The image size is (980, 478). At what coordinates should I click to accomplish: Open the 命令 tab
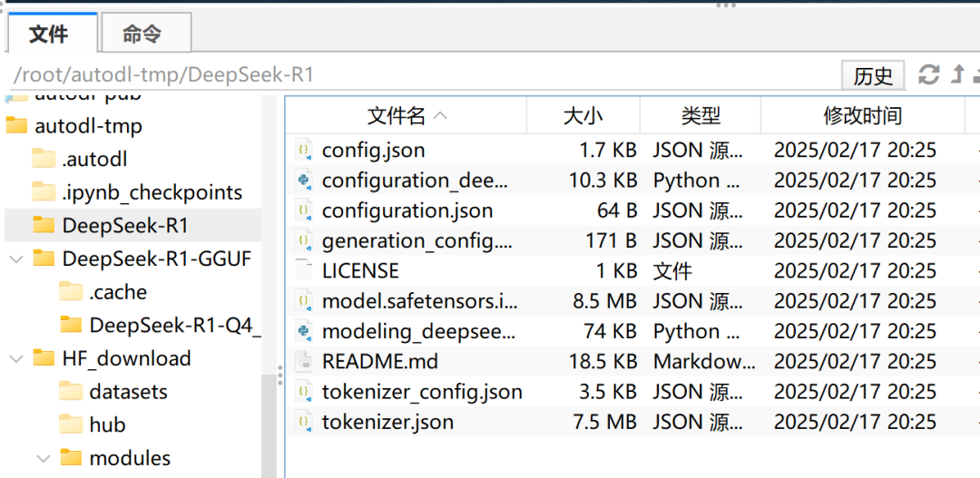(146, 34)
